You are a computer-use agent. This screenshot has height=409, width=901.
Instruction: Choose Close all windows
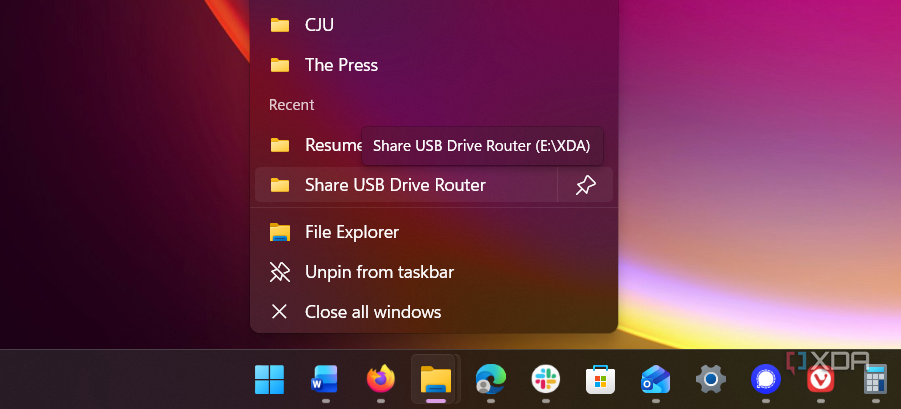click(434, 312)
